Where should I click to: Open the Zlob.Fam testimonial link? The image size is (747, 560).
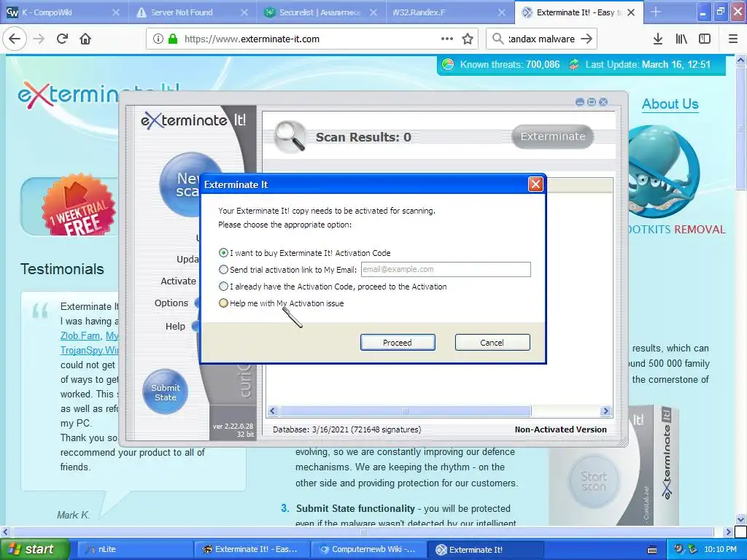click(80, 335)
